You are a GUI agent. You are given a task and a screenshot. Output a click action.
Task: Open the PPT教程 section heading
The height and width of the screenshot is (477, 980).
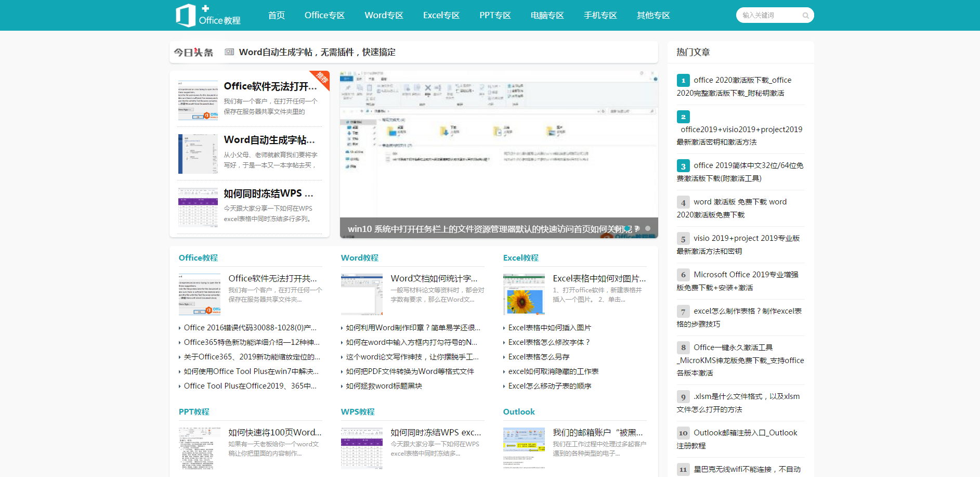(x=194, y=412)
